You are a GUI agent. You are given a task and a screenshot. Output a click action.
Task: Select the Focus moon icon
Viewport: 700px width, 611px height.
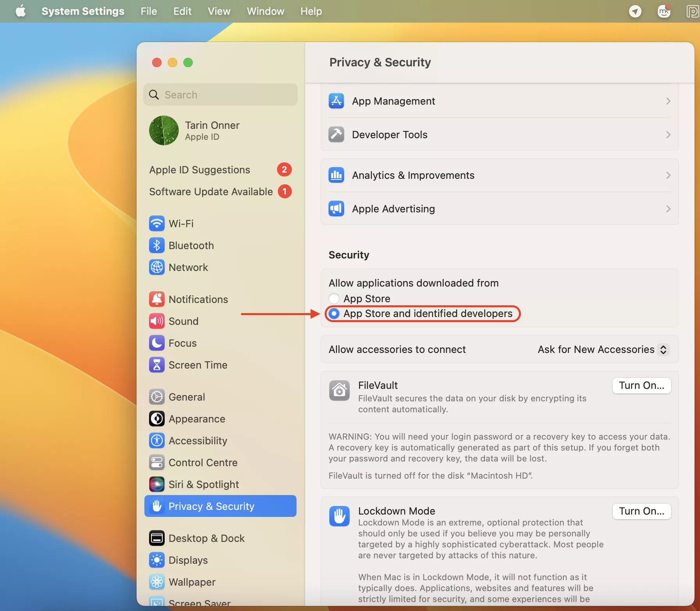point(156,343)
